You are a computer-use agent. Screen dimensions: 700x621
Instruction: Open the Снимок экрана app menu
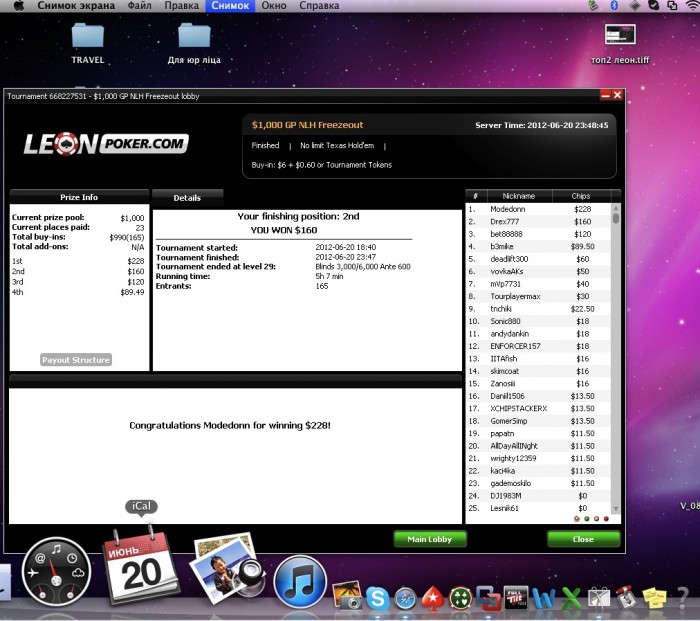(76, 6)
